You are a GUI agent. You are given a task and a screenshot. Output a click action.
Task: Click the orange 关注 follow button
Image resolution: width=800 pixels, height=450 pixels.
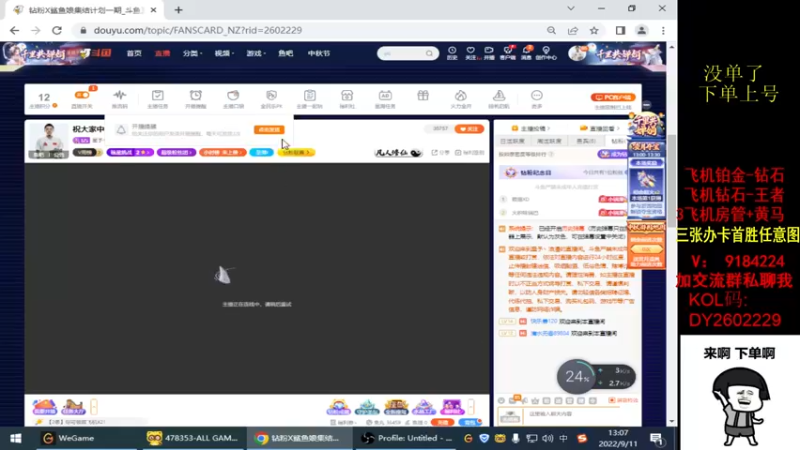click(x=469, y=129)
